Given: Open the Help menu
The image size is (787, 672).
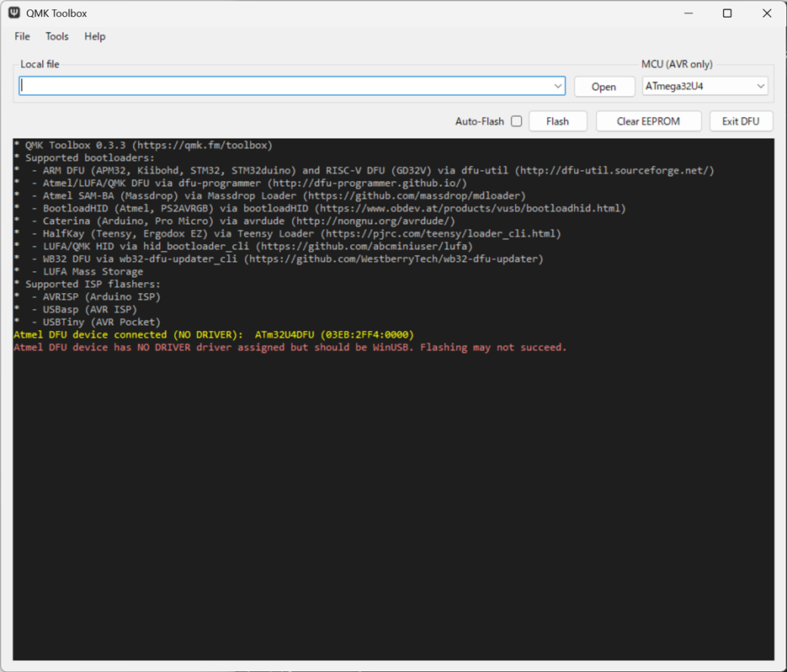Looking at the screenshot, I should coord(94,36).
